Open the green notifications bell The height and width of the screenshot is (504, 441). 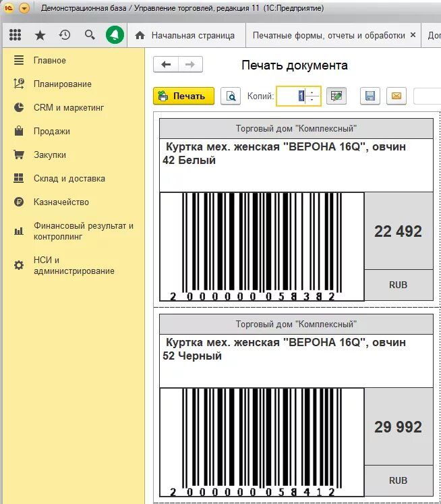(x=115, y=34)
